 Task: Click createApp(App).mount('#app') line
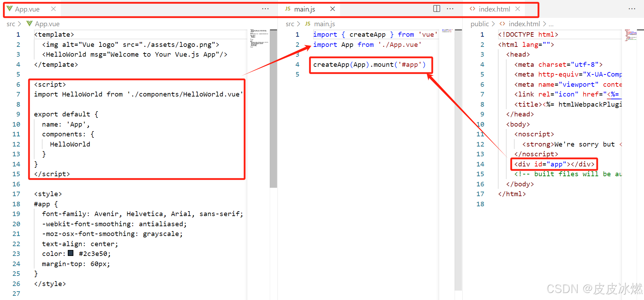click(369, 64)
